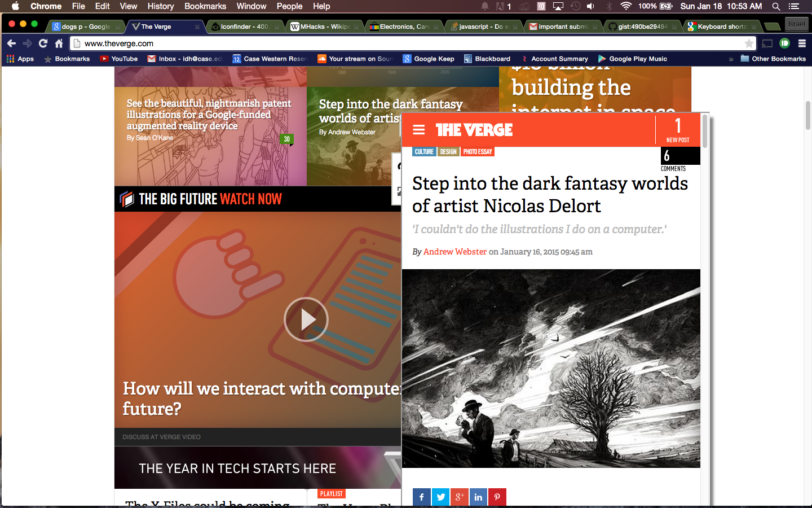Open the Time Machine menu bar icon
The height and width of the screenshot is (508, 812).
click(575, 6)
